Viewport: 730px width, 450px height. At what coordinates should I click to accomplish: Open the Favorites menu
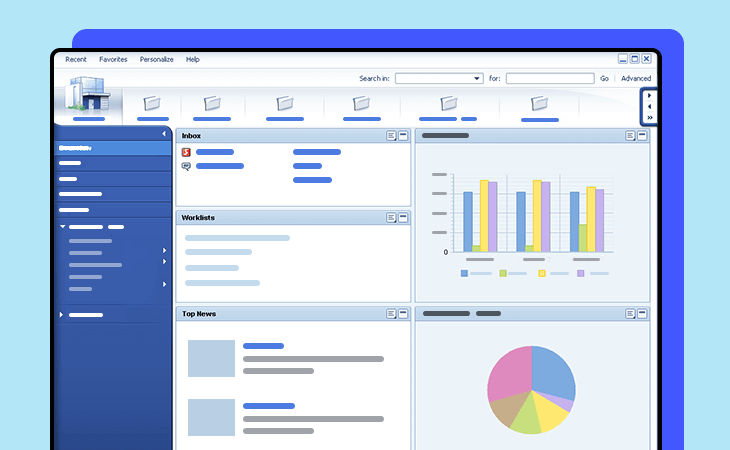[113, 60]
